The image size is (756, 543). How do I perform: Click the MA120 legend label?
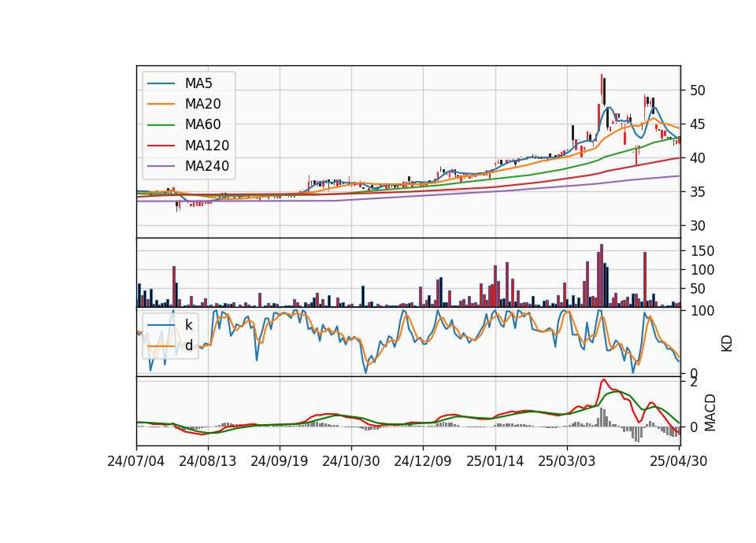tap(207, 146)
